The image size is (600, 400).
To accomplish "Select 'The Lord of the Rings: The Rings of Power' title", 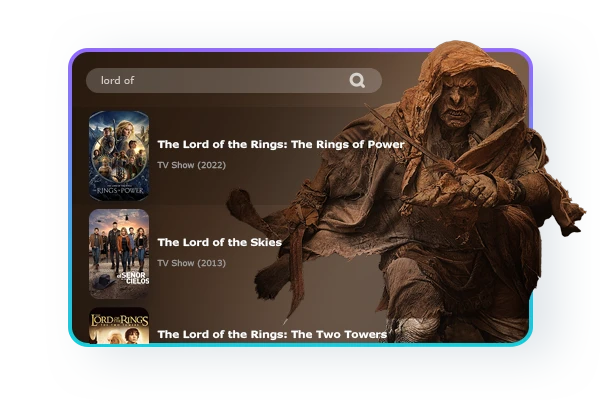I will tap(281, 144).
